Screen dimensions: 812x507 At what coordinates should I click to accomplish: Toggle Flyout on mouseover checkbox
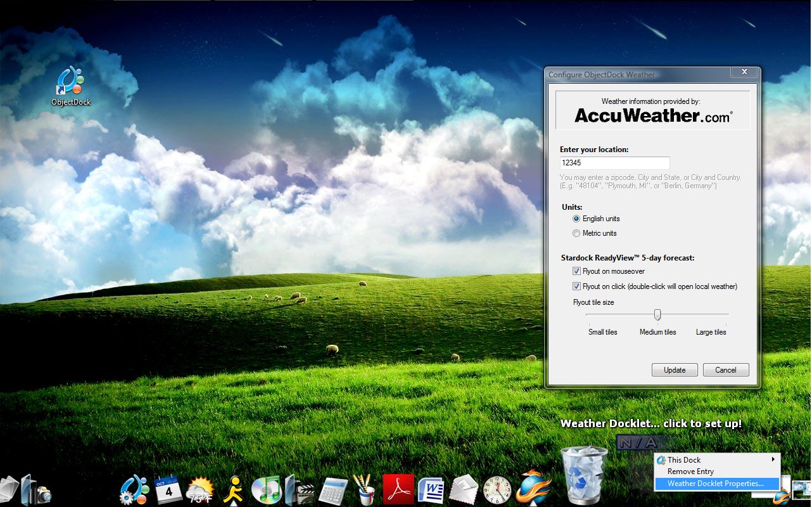pos(576,271)
